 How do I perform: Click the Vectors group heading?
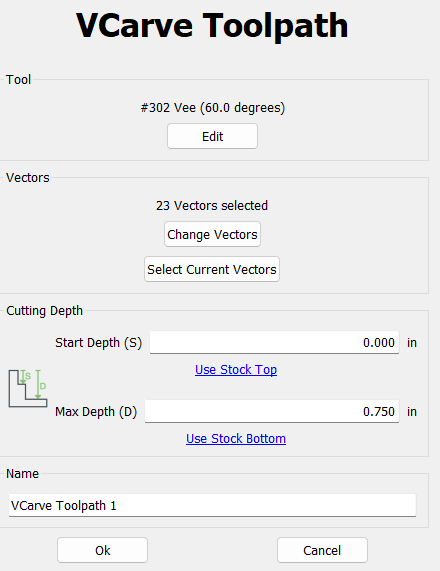tap(28, 178)
